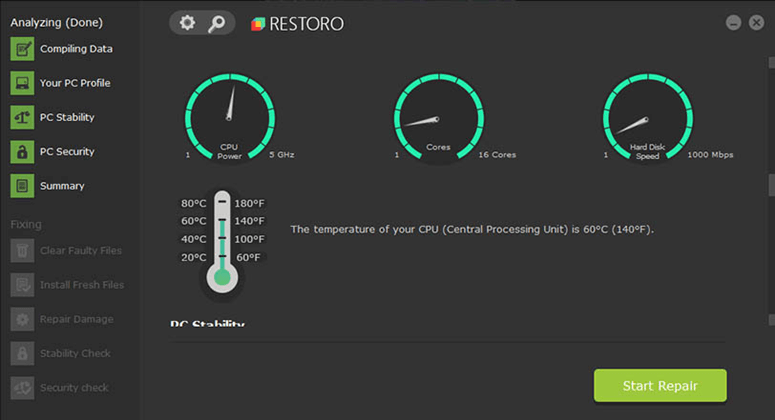Select PC Stability in sidebar

pyautogui.click(x=67, y=117)
